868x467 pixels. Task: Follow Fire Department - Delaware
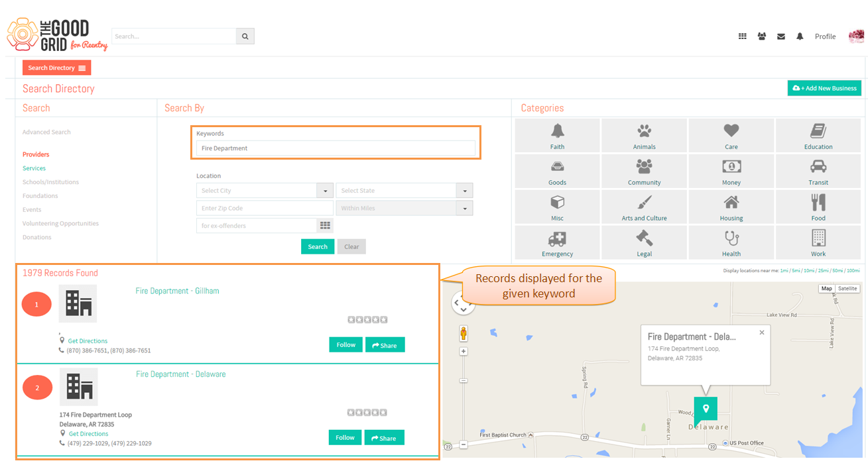[x=345, y=437]
